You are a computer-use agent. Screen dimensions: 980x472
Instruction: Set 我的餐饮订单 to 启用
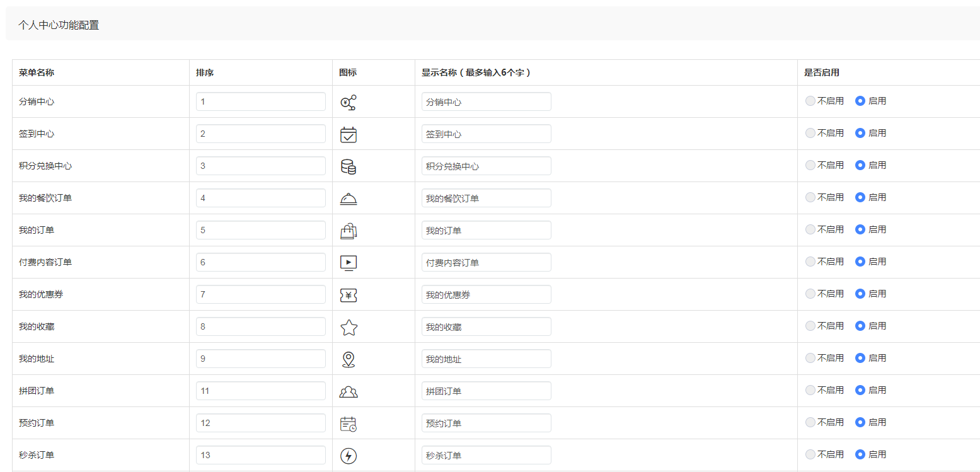point(860,197)
